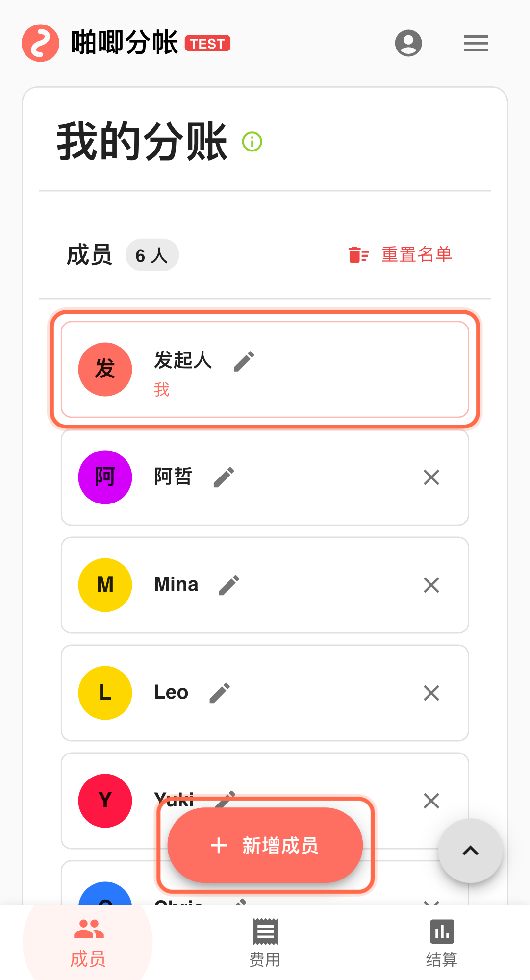Click the magenta 阿 avatar circle
Screen dimensions: 530x980
point(105,477)
